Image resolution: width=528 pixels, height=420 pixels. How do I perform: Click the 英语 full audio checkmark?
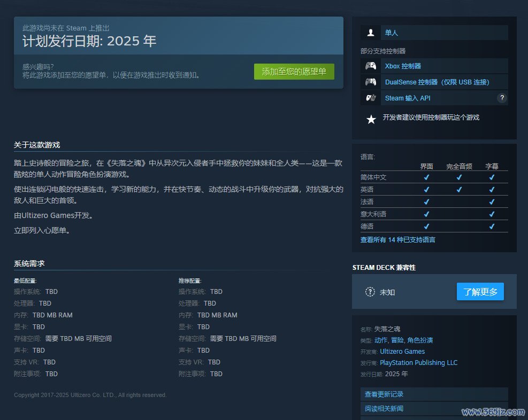459,190
